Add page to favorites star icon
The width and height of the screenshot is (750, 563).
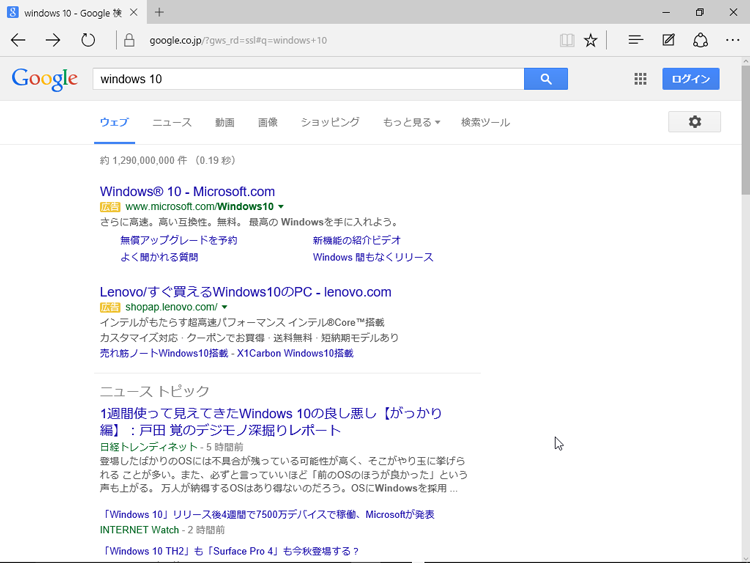(591, 40)
